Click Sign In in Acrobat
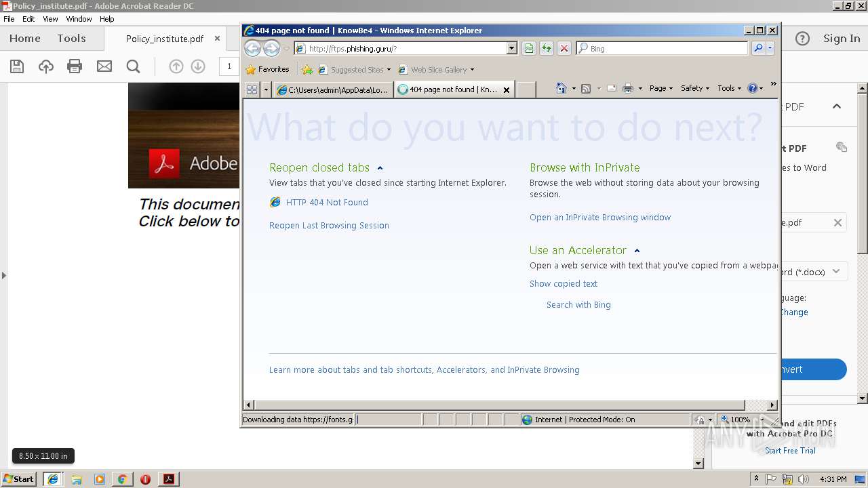The height and width of the screenshot is (488, 868). [x=842, y=39]
